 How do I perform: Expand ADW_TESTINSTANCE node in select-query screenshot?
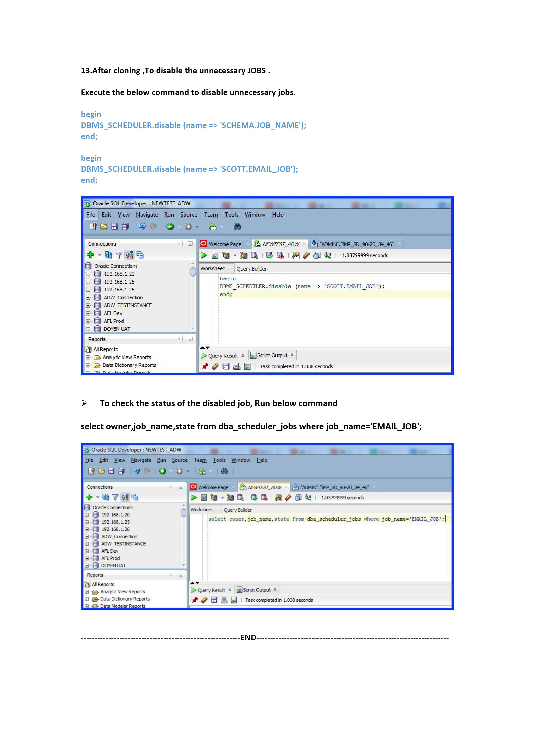click(x=87, y=544)
